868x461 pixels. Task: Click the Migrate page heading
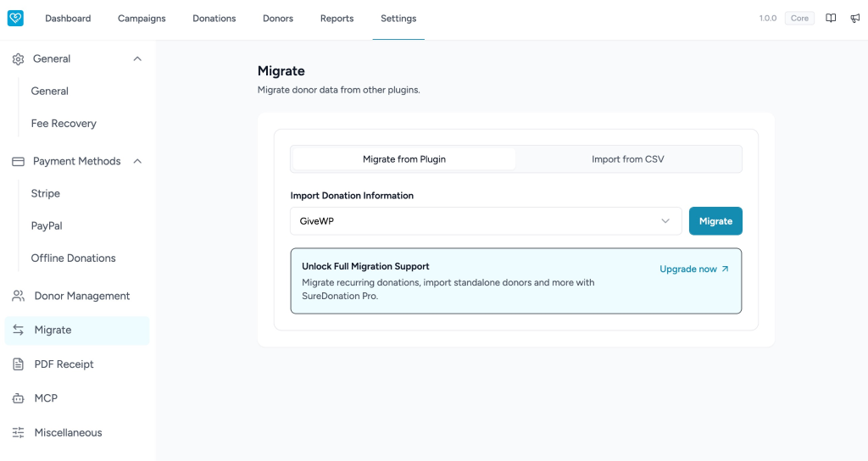(x=281, y=71)
